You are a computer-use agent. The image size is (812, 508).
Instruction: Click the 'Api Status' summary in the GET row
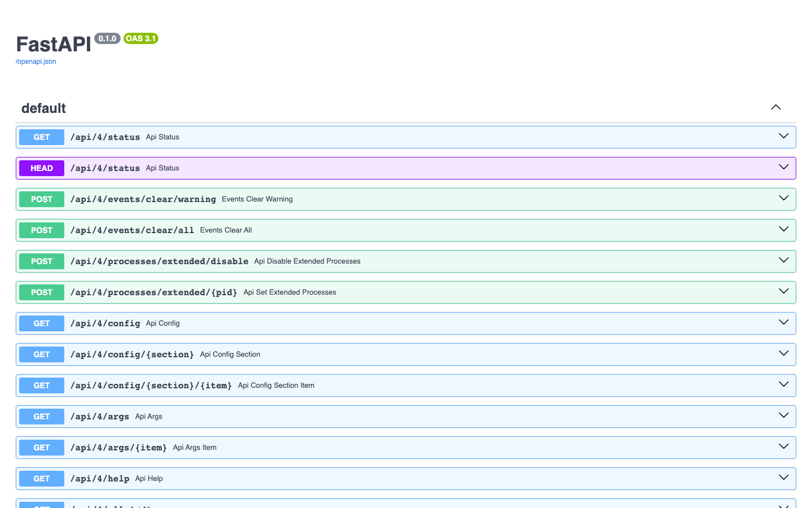tap(162, 137)
